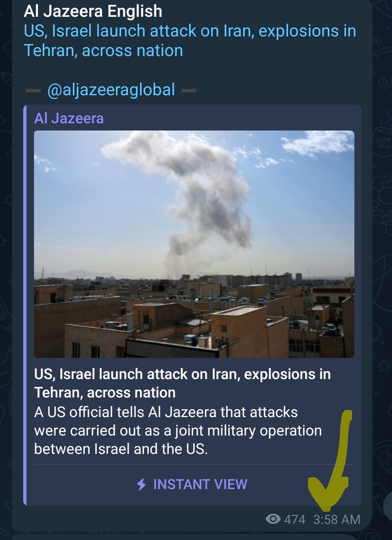This screenshot has width=392, height=540.
Task: Open the @aljazeeraglobal channel mention
Action: point(111,90)
